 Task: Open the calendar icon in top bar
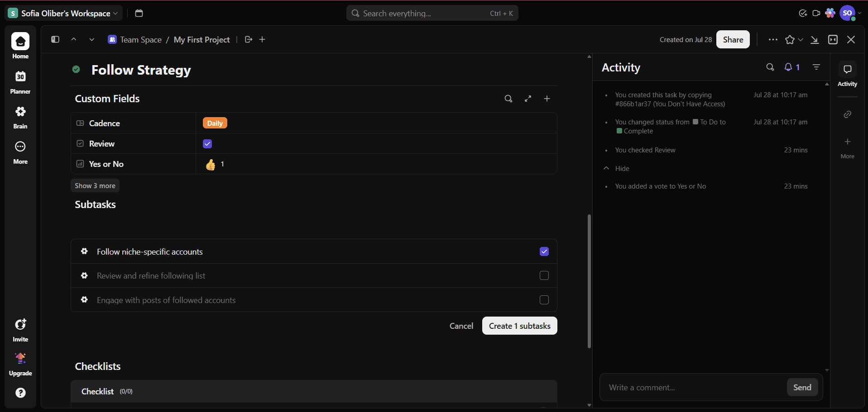click(x=139, y=13)
